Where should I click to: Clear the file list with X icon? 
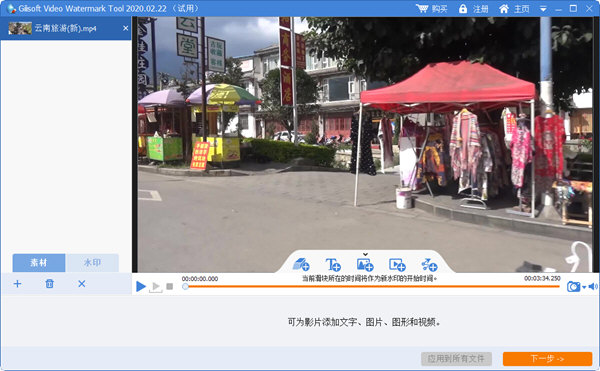coord(82,284)
